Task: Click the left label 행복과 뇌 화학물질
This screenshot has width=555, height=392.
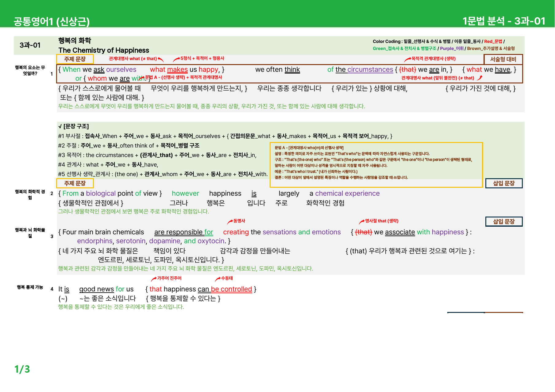Action: pyautogui.click(x=30, y=233)
